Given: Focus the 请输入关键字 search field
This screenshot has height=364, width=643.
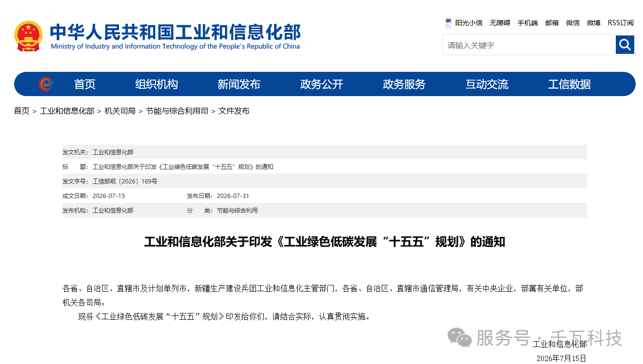Looking at the screenshot, I should pos(529,45).
